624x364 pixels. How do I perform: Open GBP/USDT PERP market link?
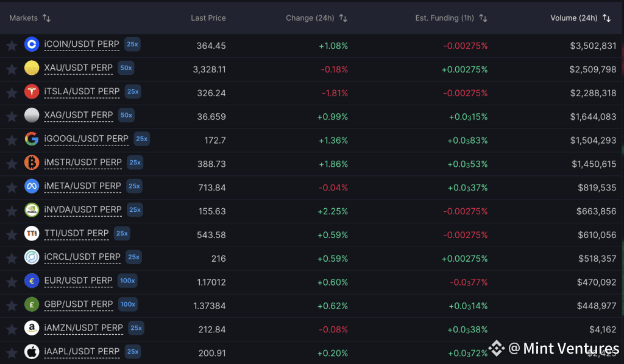79,304
